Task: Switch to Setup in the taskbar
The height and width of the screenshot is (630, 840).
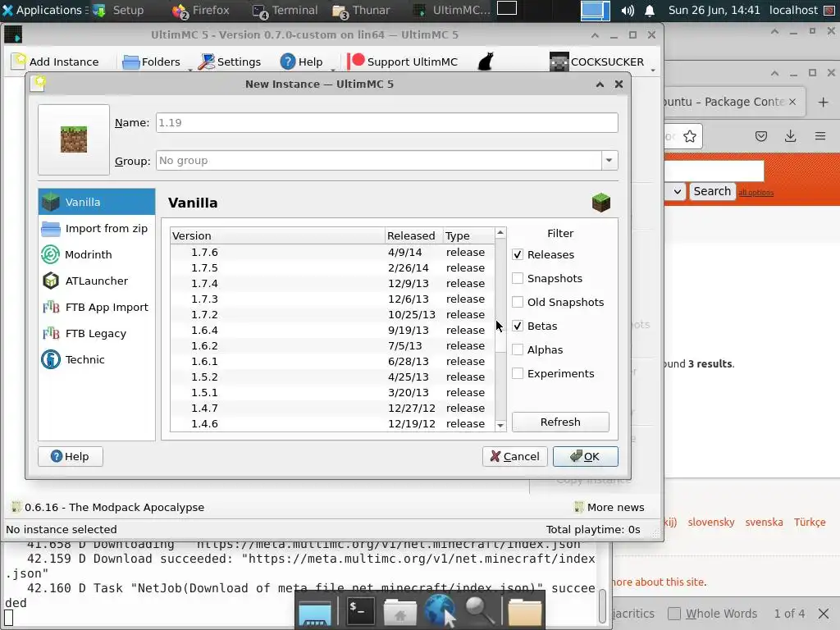Action: pyautogui.click(x=119, y=10)
